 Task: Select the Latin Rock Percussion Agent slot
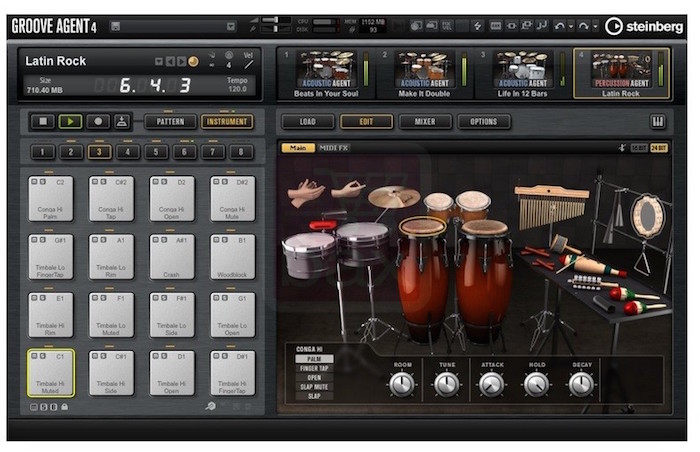pos(621,74)
